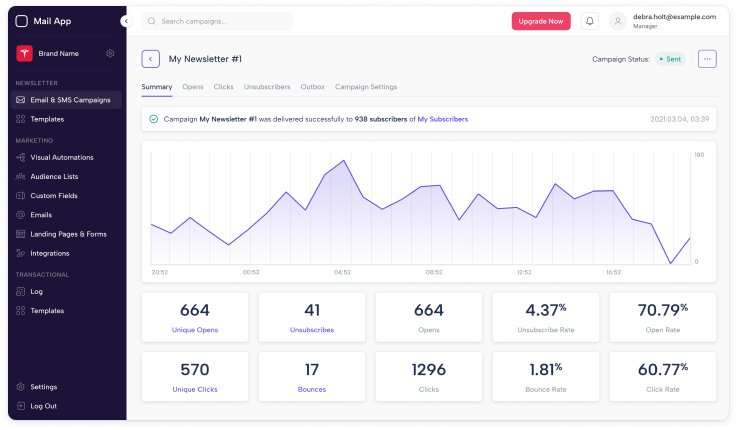Open the My Subscribers list link
Screen dimensions: 737x430
[442, 119]
